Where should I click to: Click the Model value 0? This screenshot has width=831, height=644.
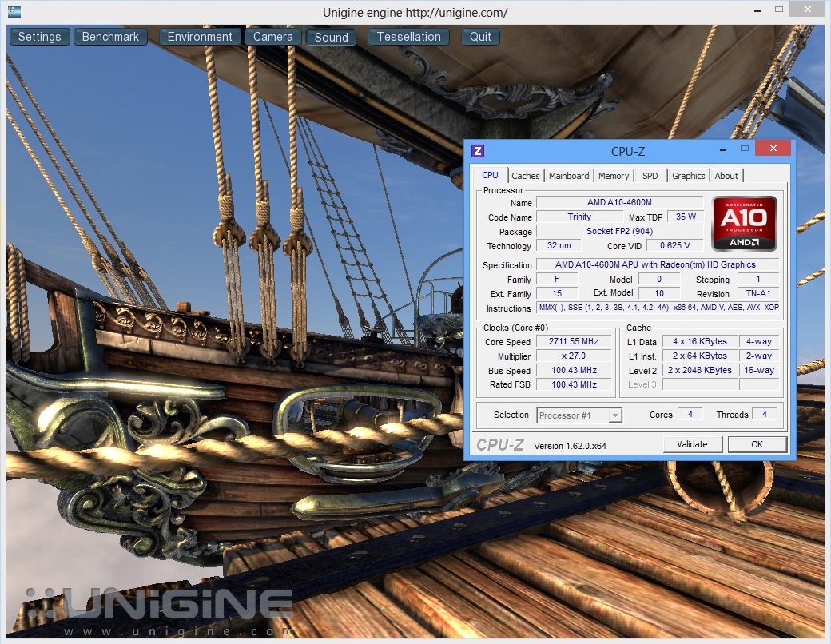tap(659, 279)
